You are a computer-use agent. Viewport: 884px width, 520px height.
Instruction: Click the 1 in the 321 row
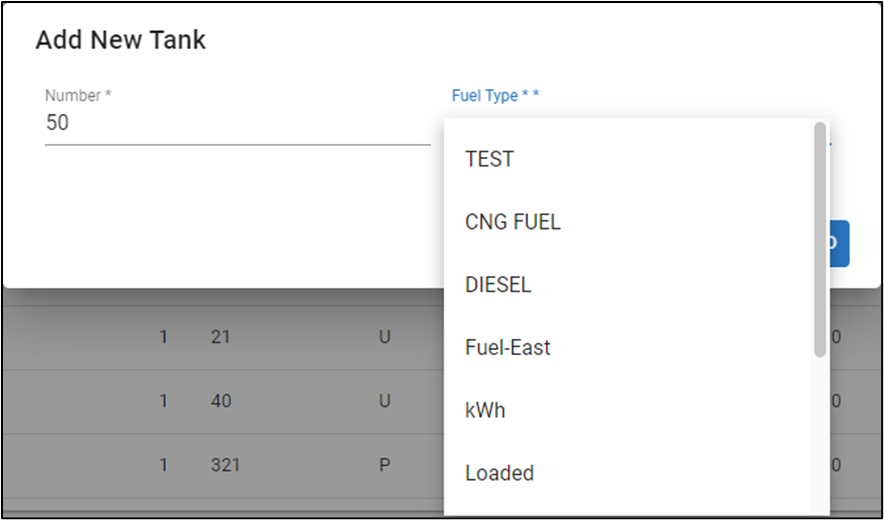tap(164, 465)
